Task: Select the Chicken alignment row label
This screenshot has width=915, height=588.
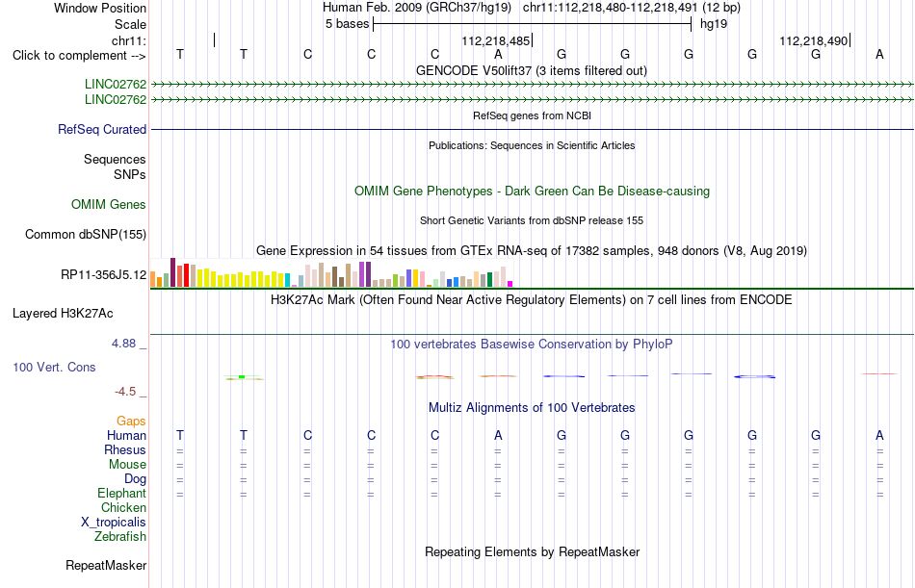Action: point(123,507)
